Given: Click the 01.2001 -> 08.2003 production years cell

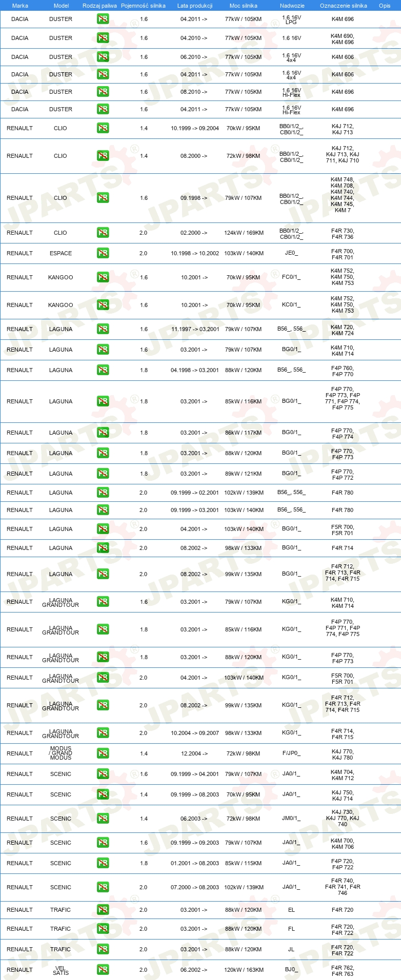Looking at the screenshot, I should tap(195, 863).
